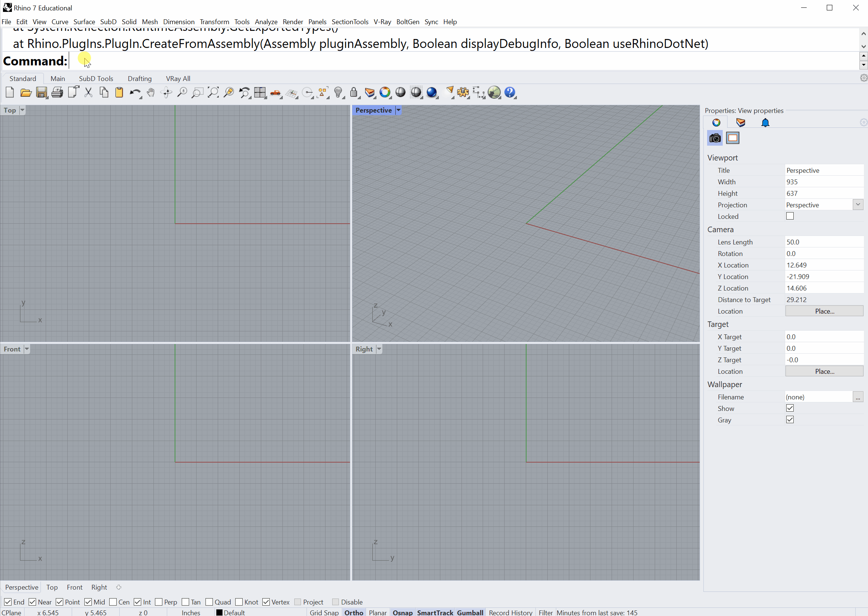Viewport: 868px width, 616px height.
Task: Click the black Default layer swatch
Action: [219, 612]
